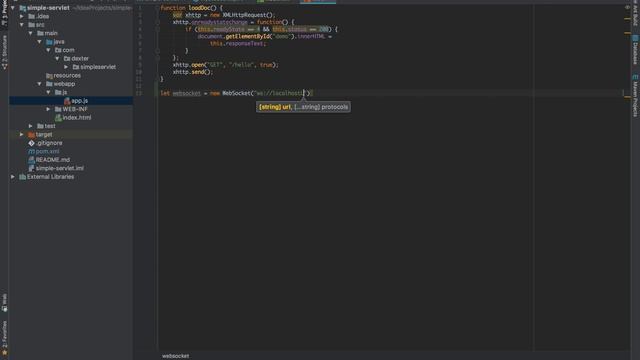The height and width of the screenshot is (360, 640).
Task: Click the websocket breadcrumb at editor bottom
Action: [176, 356]
